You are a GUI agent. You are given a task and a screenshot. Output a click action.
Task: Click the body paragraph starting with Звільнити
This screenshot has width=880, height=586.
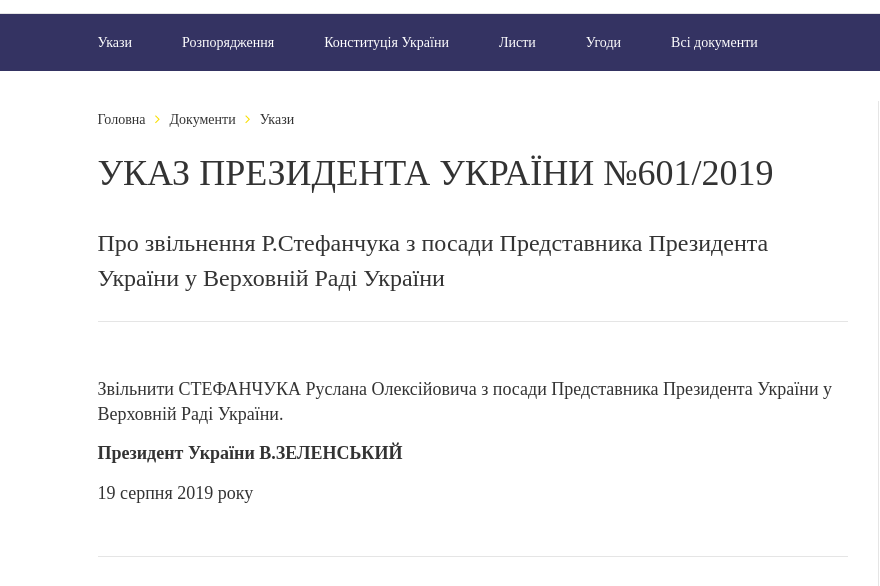(x=464, y=401)
